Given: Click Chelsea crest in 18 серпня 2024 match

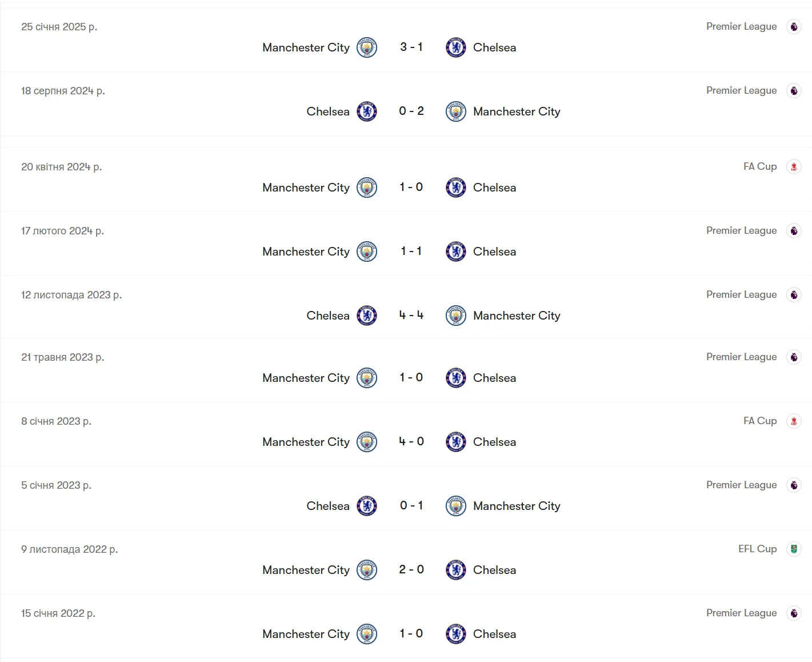Looking at the screenshot, I should pyautogui.click(x=367, y=111).
